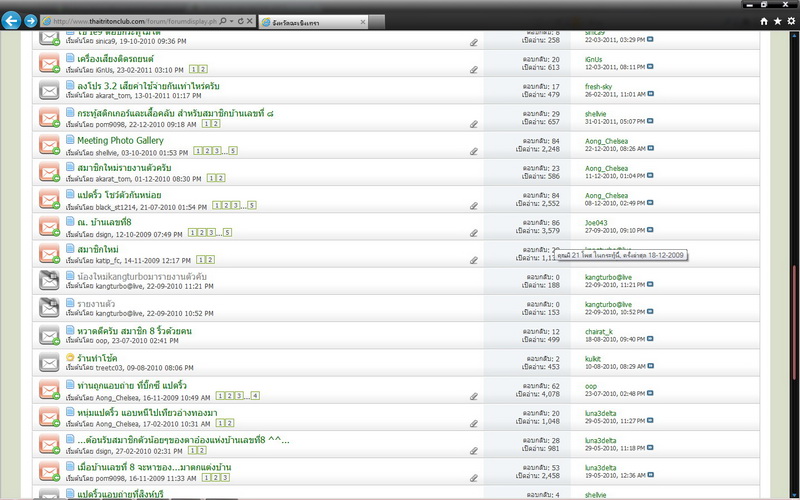
Task: Go to last post icon in chairat_k row
Action: pyautogui.click(x=650, y=339)
